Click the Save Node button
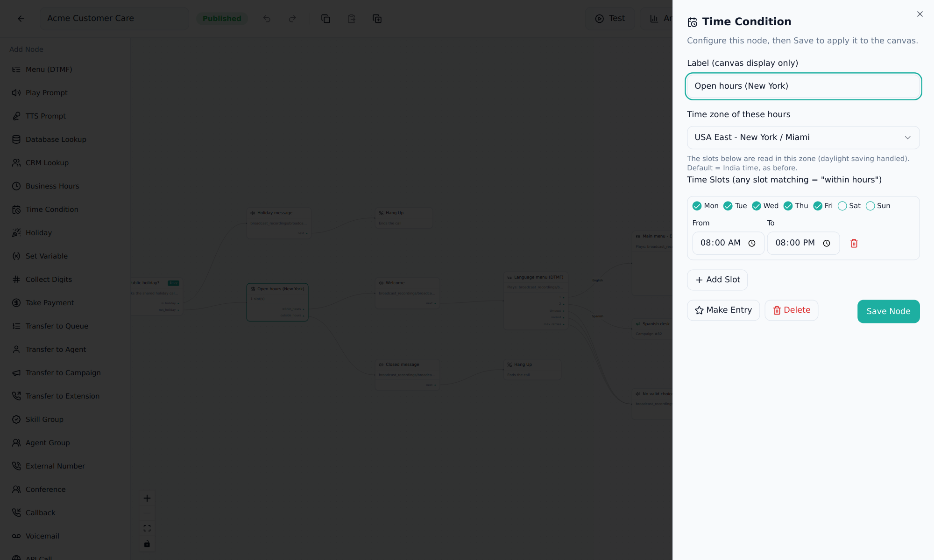The width and height of the screenshot is (934, 560). (x=888, y=311)
